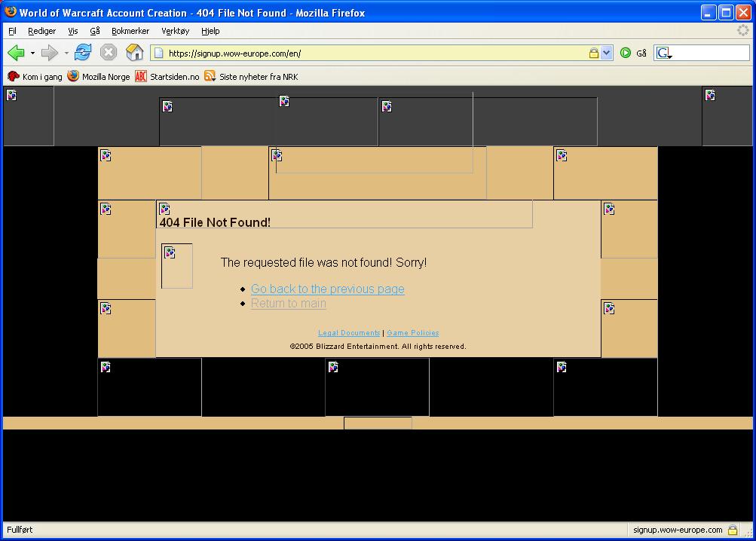Open Siste nyheter fra NRK feed
The width and height of the screenshot is (756, 541).
pos(251,77)
